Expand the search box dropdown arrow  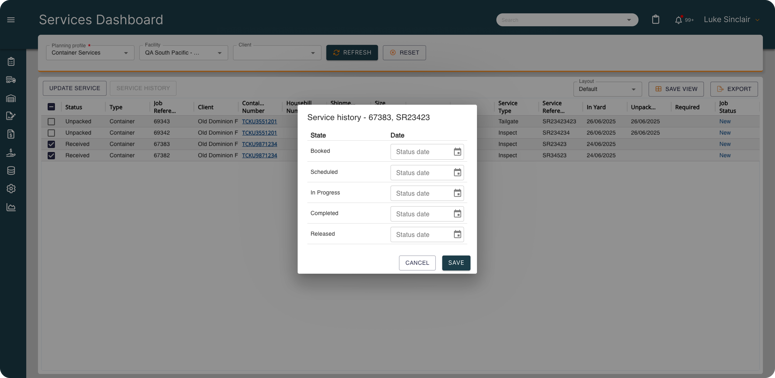(x=629, y=20)
